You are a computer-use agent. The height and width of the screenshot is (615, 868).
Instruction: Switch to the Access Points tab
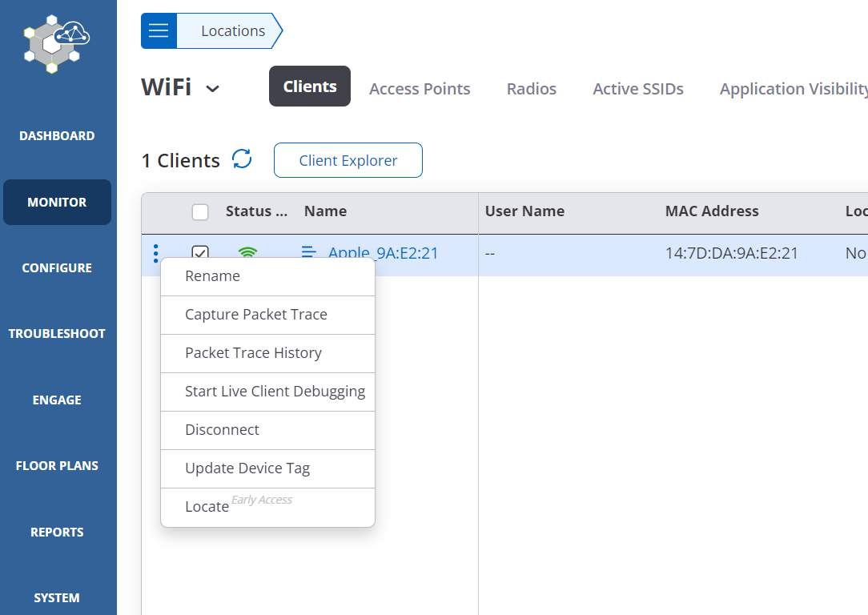tap(419, 89)
